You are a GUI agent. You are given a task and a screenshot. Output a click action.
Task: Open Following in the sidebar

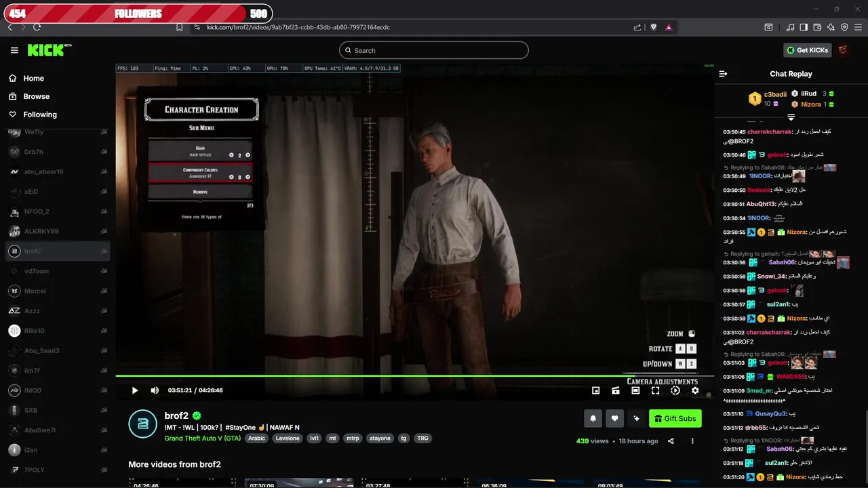tap(40, 115)
